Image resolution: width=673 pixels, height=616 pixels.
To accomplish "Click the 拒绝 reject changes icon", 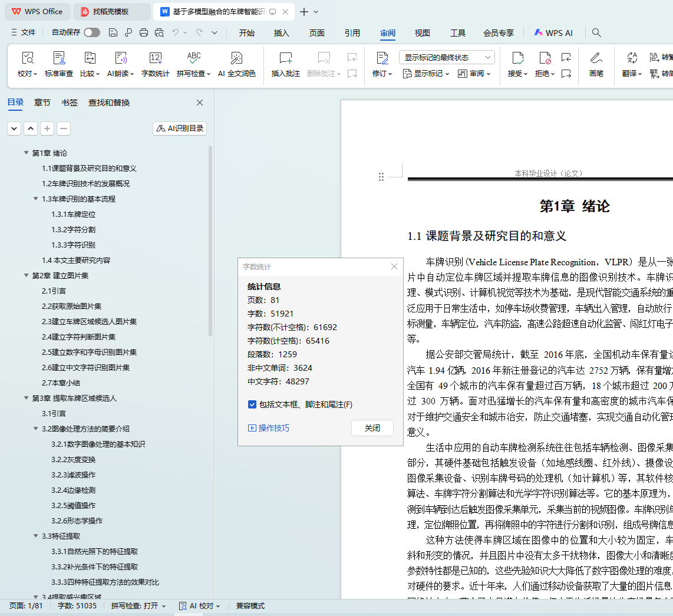I will pyautogui.click(x=545, y=58).
